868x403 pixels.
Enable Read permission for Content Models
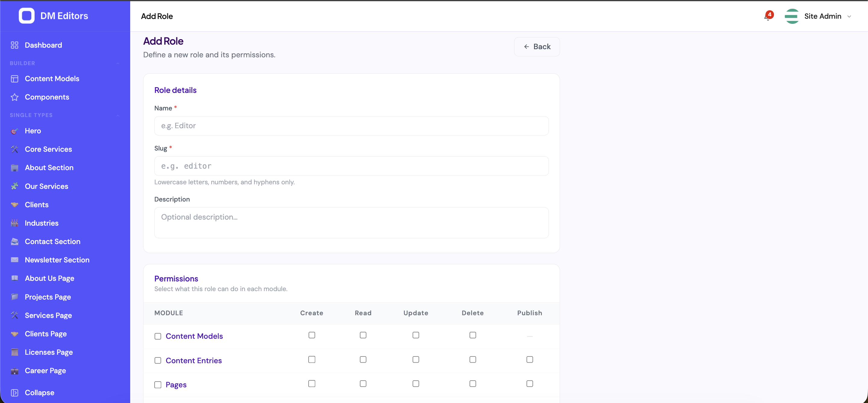pos(363,335)
